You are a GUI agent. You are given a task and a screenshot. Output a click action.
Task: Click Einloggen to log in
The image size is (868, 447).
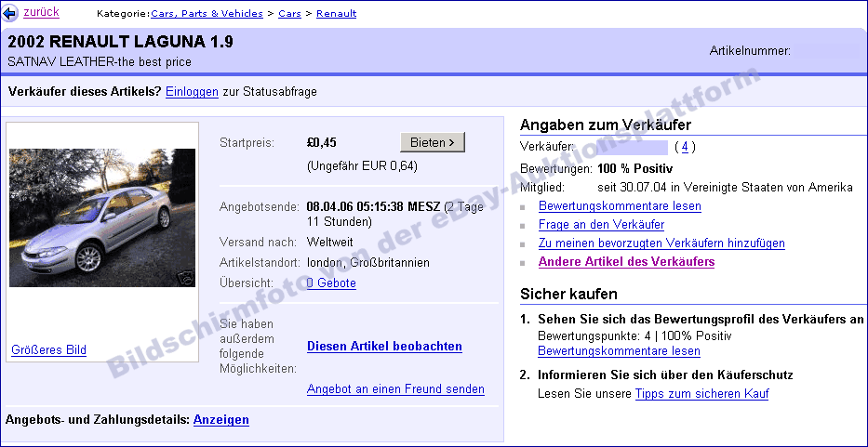point(192,92)
